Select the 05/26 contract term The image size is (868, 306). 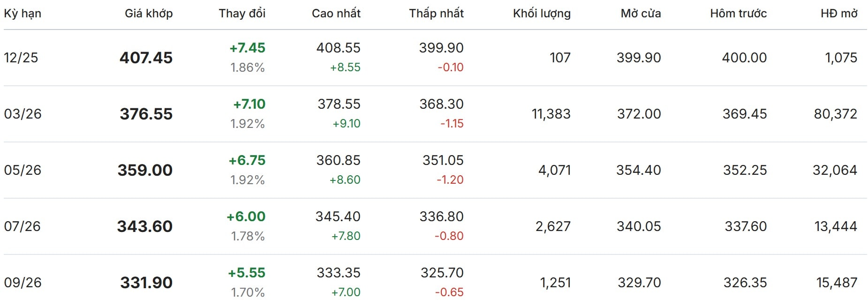point(23,170)
